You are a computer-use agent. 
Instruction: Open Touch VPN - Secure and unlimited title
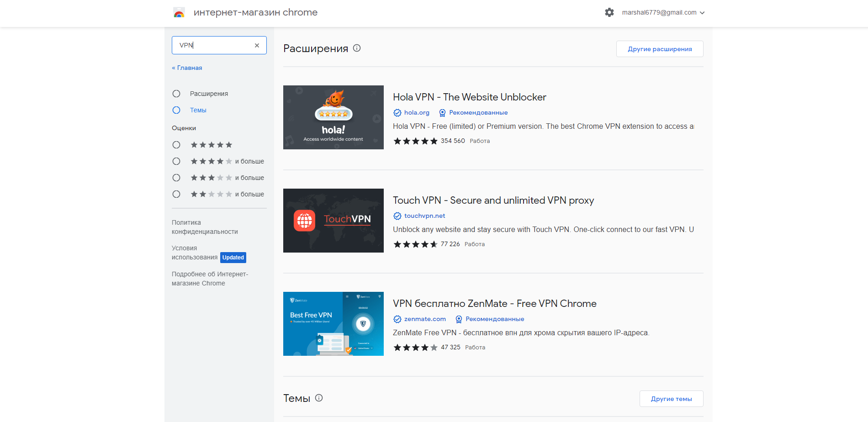point(493,200)
